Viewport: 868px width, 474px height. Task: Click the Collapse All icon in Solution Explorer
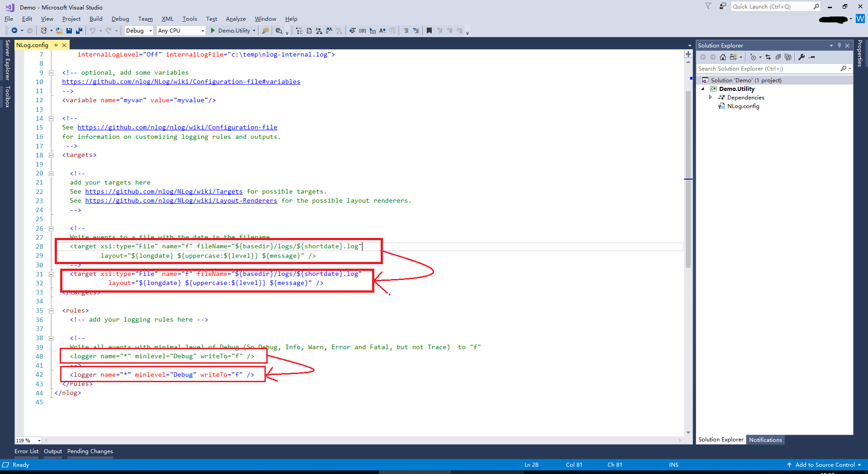click(x=778, y=57)
